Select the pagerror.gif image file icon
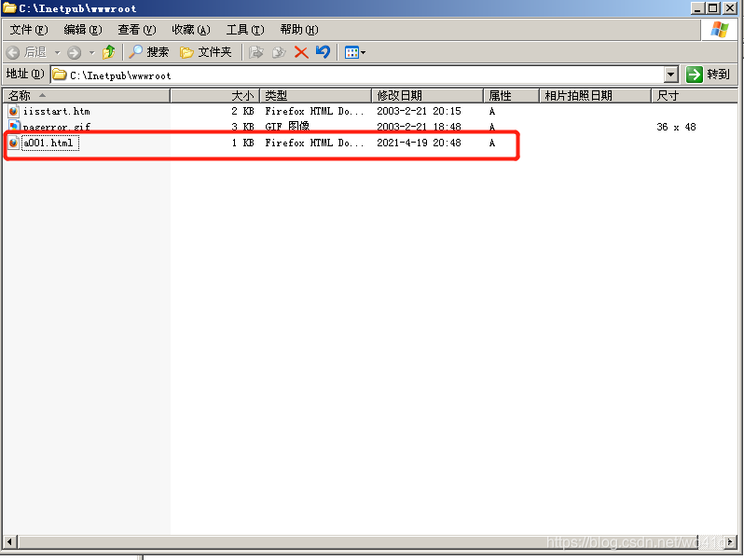 pos(13,127)
